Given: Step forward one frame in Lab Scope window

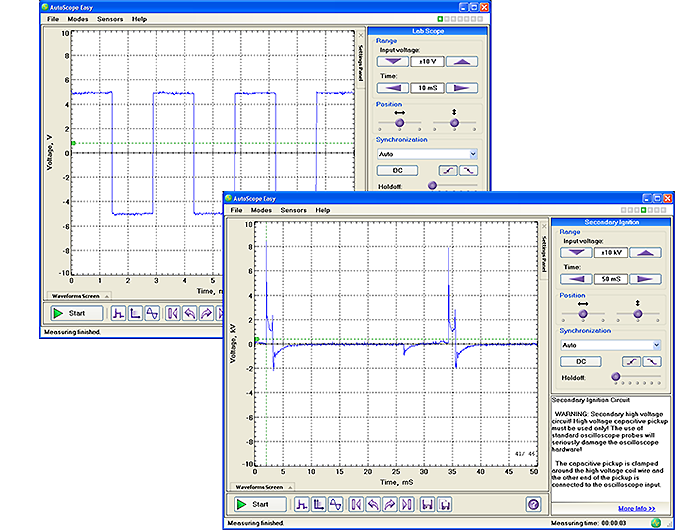Looking at the screenshot, I should coord(207,313).
